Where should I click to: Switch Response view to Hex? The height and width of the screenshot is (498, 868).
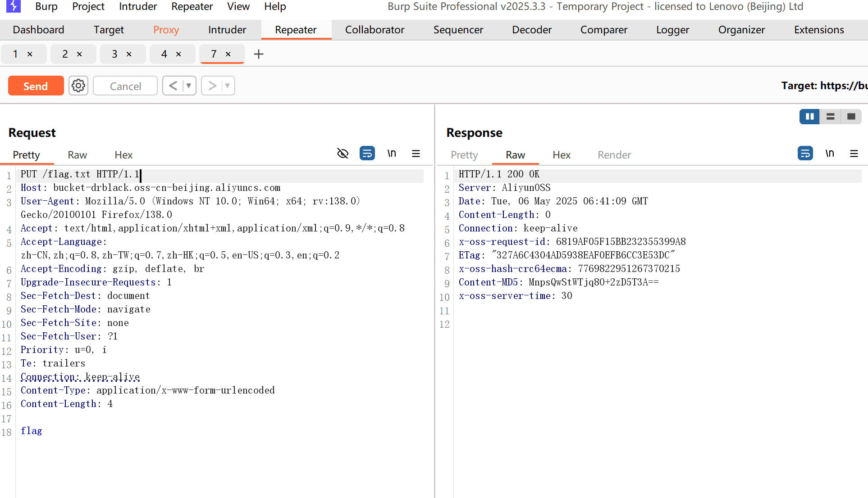562,155
